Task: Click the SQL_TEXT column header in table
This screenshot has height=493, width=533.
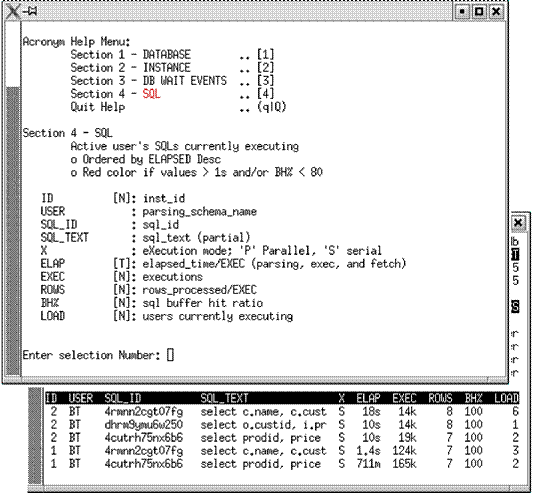Action: pyautogui.click(x=224, y=398)
